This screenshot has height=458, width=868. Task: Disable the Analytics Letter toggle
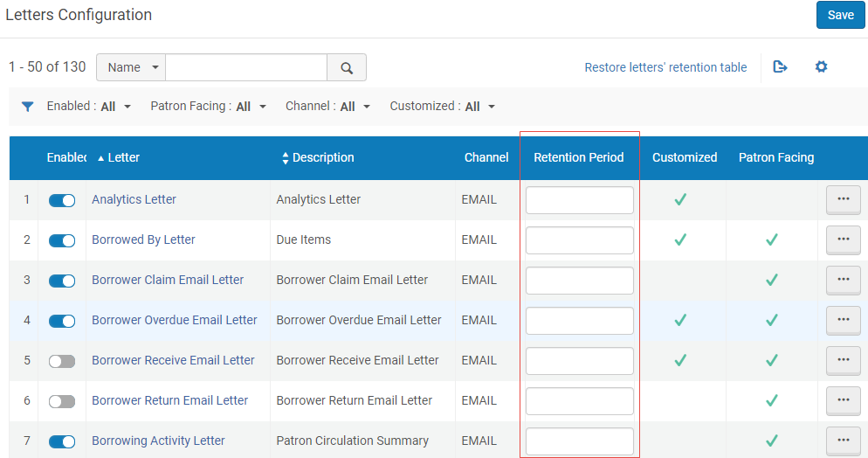point(62,200)
